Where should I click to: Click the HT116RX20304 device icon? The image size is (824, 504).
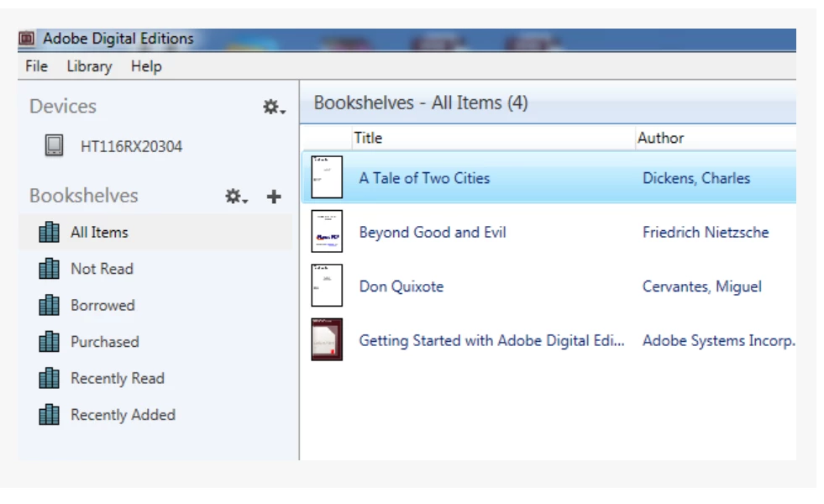tap(54, 145)
